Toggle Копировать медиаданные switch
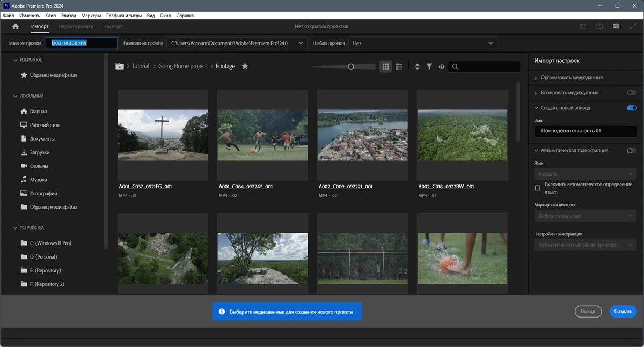 [632, 93]
